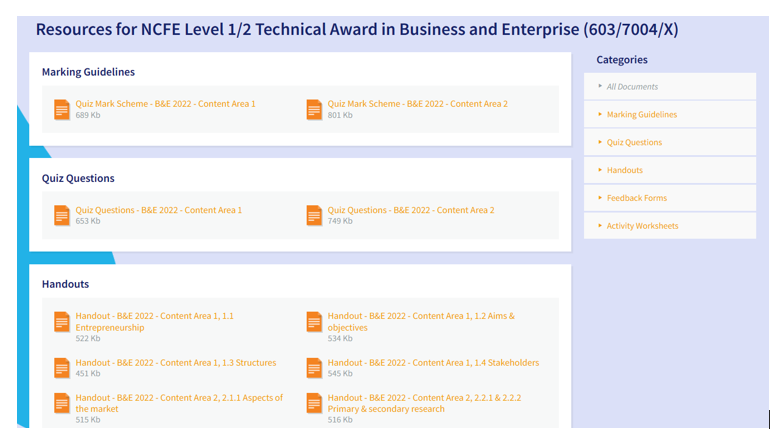
Task: Click the Marking Guidelines section heading
Action: click(x=88, y=72)
